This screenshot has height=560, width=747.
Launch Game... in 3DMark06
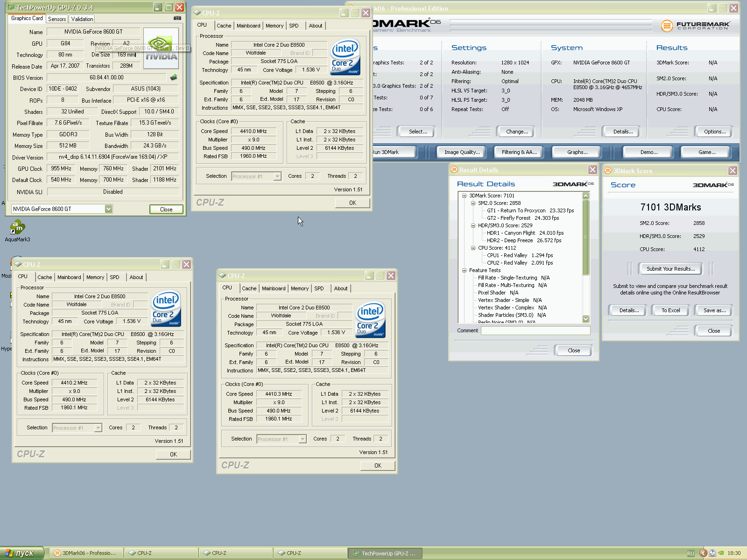coord(707,152)
